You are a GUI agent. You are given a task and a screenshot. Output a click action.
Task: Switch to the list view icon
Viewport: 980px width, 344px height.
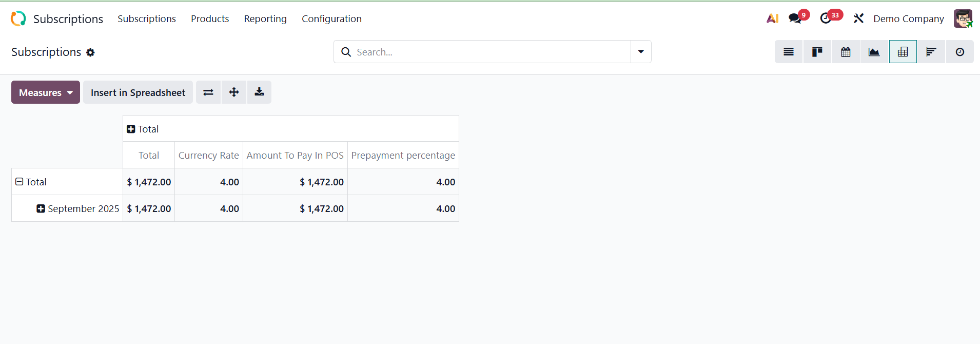[789, 52]
